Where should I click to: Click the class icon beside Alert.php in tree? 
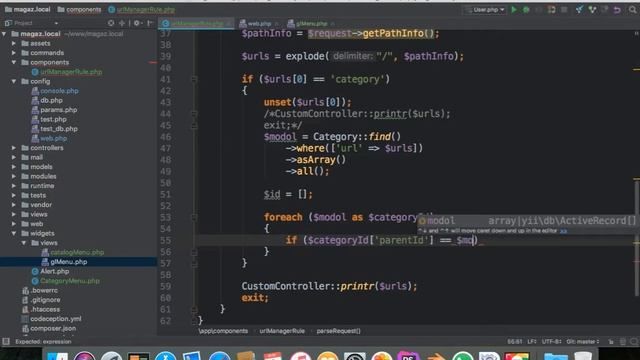point(35,271)
